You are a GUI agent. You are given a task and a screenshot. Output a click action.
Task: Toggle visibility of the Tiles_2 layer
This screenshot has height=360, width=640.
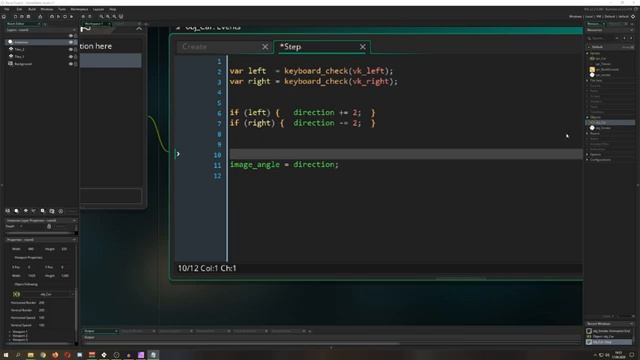point(71,49)
